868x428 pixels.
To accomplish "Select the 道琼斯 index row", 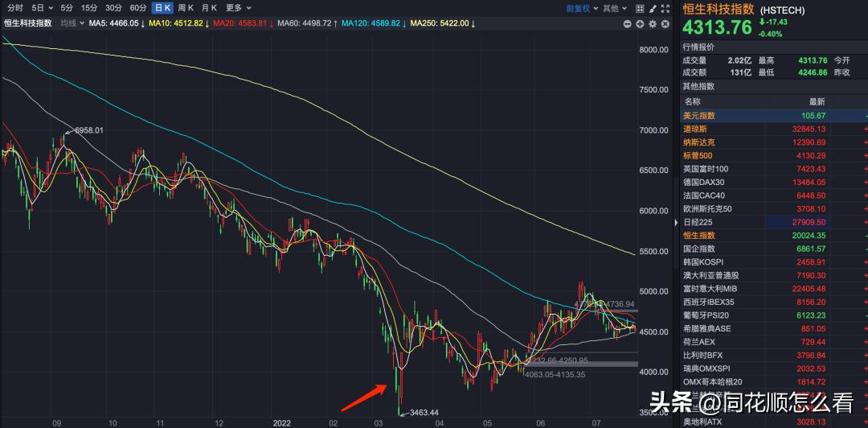I will [774, 130].
